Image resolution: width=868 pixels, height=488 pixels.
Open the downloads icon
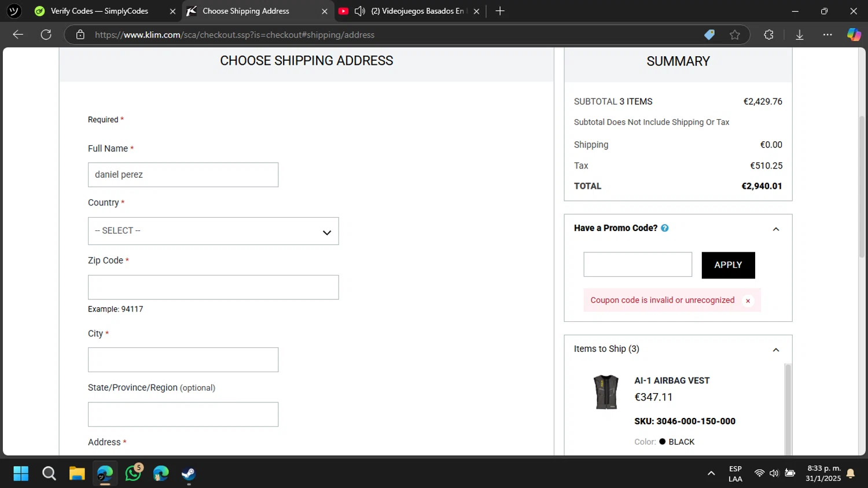[800, 35]
